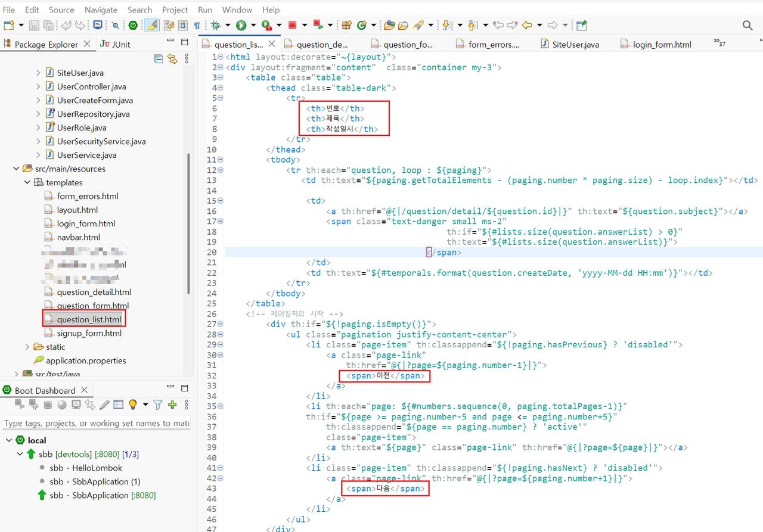
Task: Toggle Link with Editor in Package Explorer
Action: click(172, 59)
